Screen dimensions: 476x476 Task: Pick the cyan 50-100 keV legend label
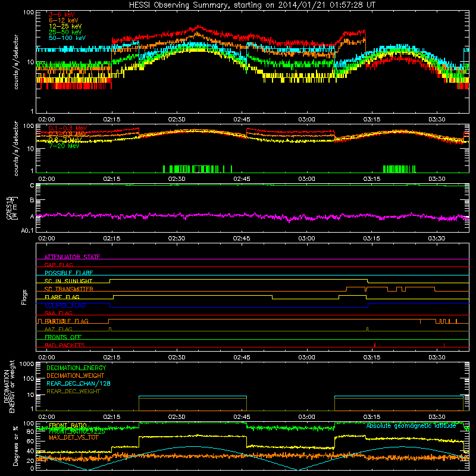[x=67, y=38]
